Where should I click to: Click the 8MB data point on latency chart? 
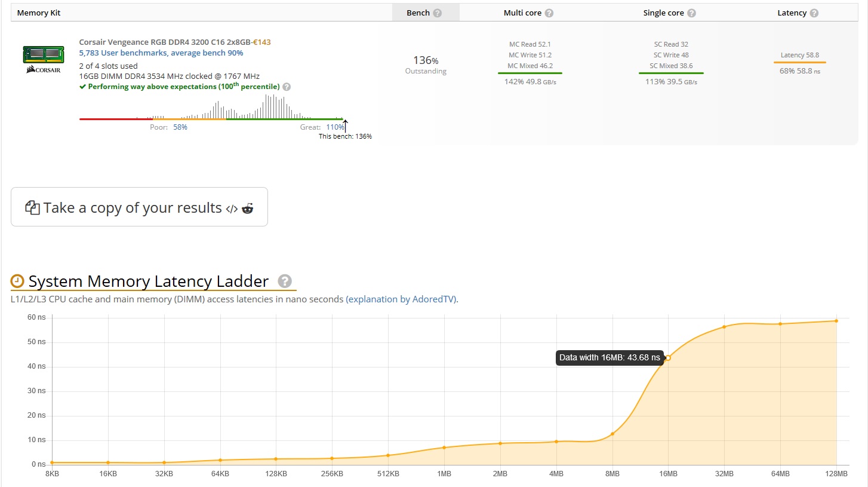tap(612, 434)
